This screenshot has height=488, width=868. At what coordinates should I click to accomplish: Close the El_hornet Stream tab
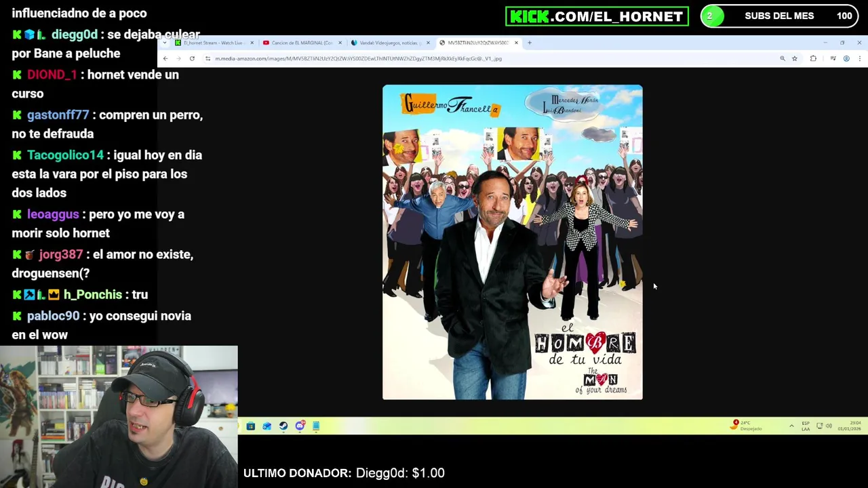[x=252, y=43]
